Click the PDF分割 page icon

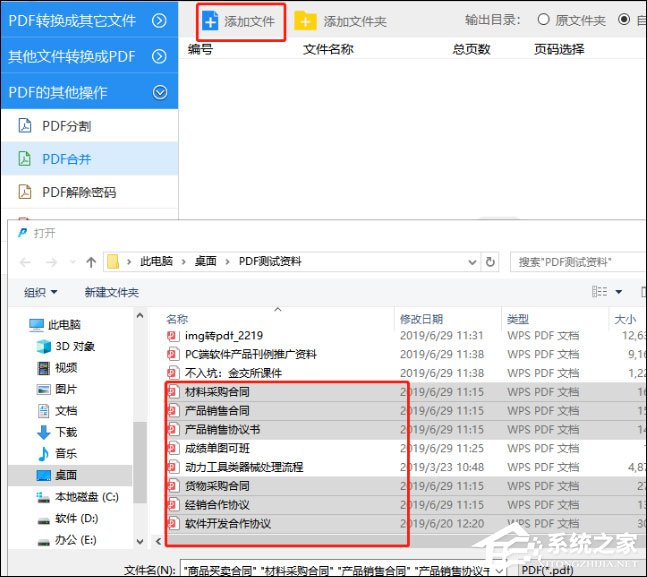coord(25,125)
